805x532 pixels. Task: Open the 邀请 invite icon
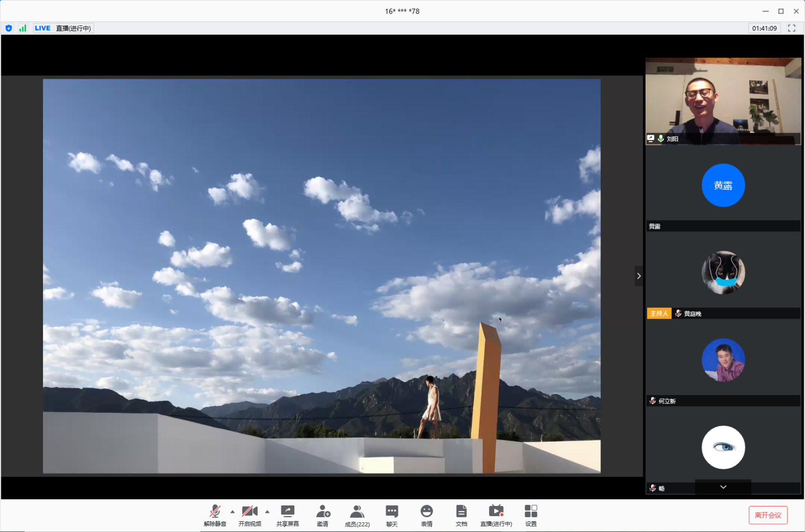click(323, 512)
